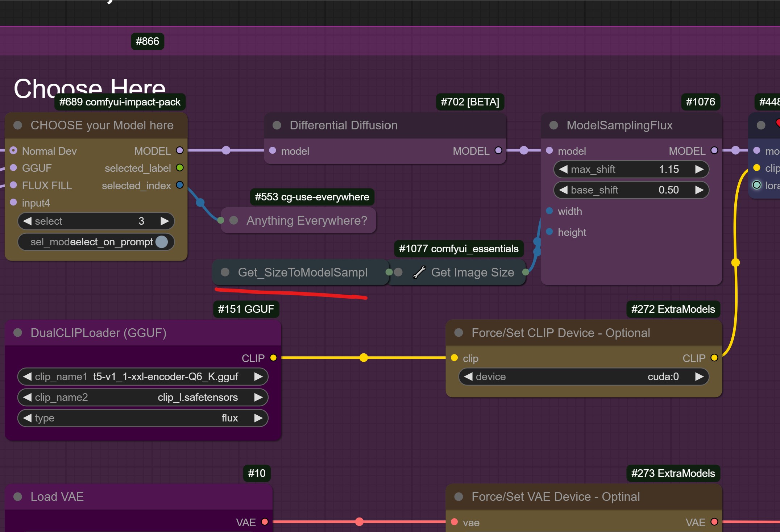This screenshot has height=532, width=780.
Task: Collapse the ModelSamplingFlux node via its dot
Action: tap(553, 125)
